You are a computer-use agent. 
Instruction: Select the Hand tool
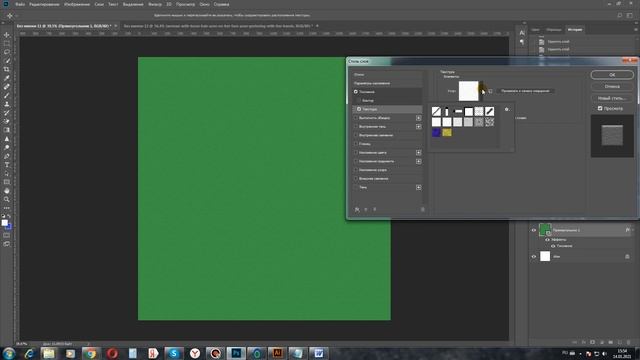[7, 191]
